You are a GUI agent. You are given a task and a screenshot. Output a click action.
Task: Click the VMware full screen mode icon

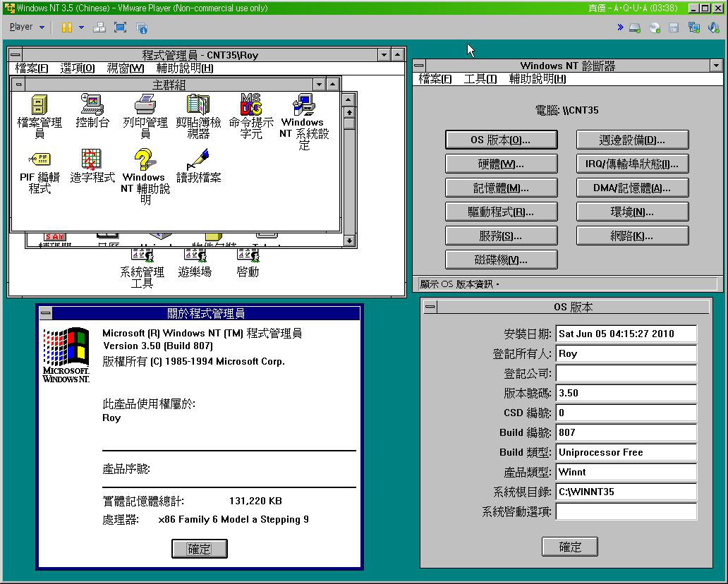[x=120, y=28]
